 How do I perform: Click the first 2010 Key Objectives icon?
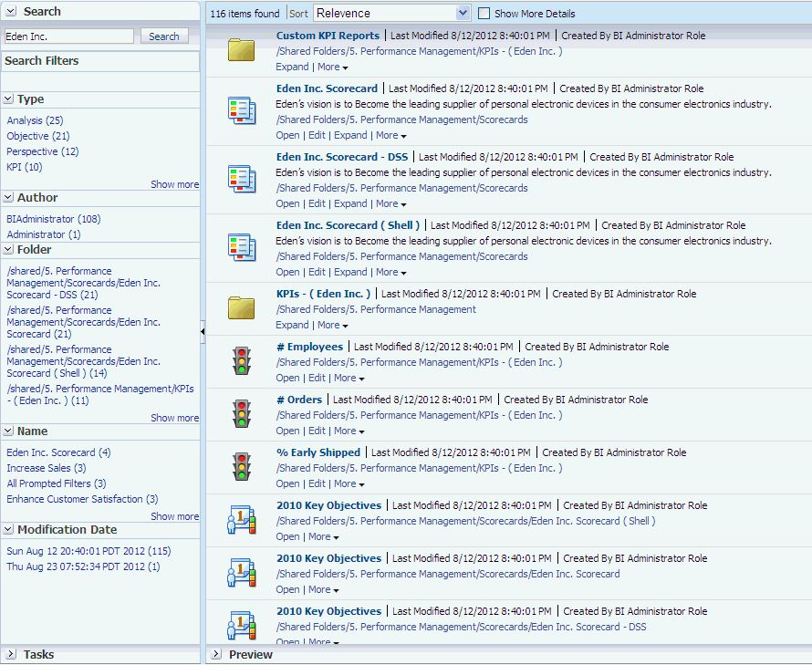pos(241,520)
